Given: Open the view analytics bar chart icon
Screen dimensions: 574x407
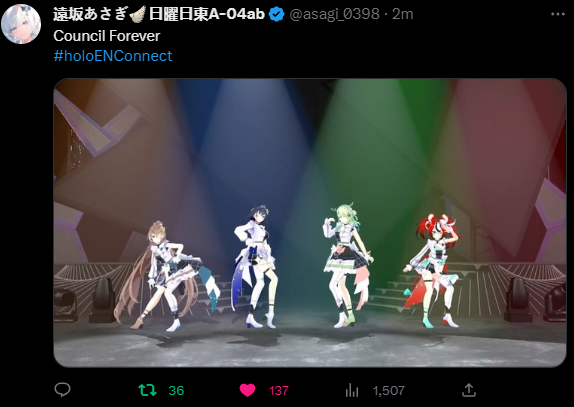Looking at the screenshot, I should [x=352, y=390].
